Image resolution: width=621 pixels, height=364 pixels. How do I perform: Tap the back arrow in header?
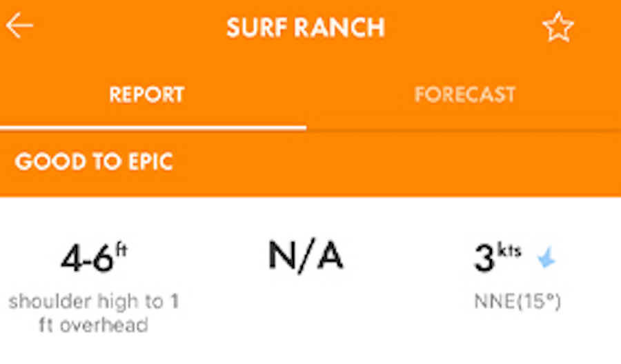(x=19, y=26)
